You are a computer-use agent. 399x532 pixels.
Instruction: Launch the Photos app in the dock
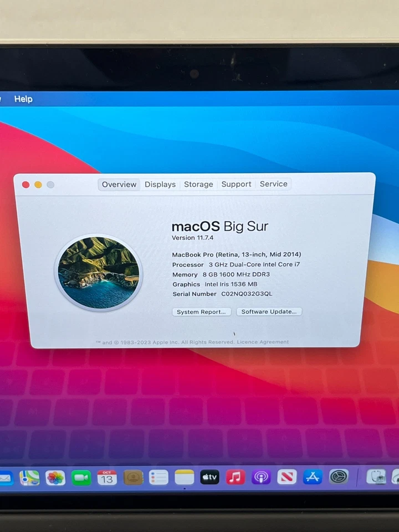click(x=55, y=478)
